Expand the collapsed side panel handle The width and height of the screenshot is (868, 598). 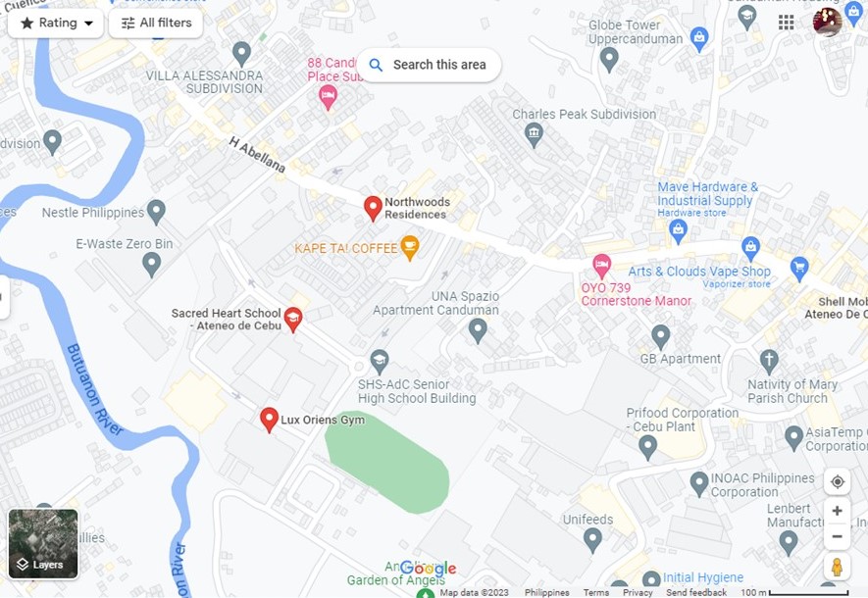[x=4, y=297]
